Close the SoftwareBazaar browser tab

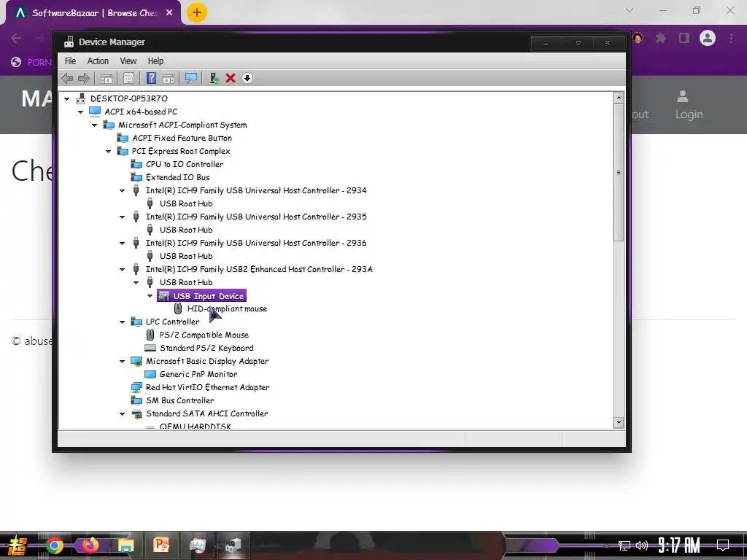point(169,13)
